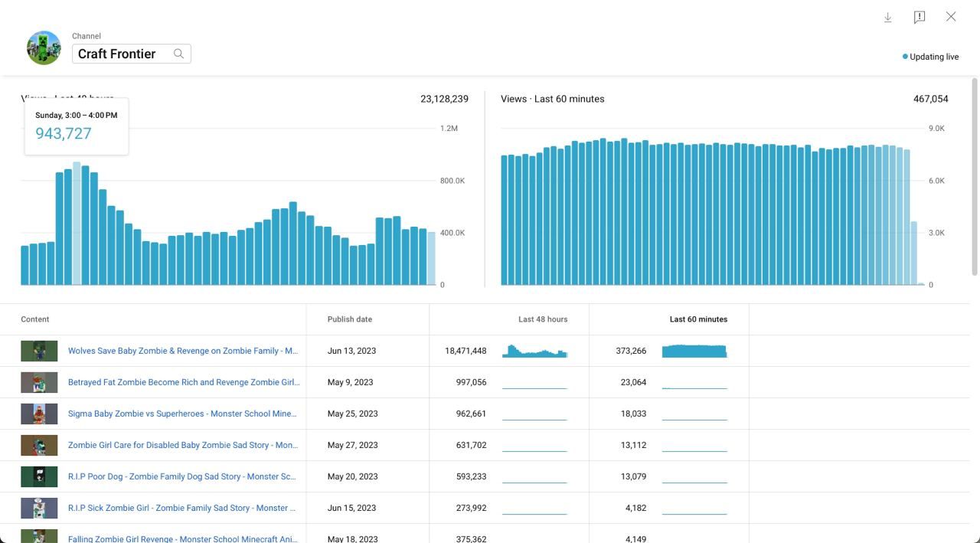Sort by the Last 48 hours column

pos(543,319)
